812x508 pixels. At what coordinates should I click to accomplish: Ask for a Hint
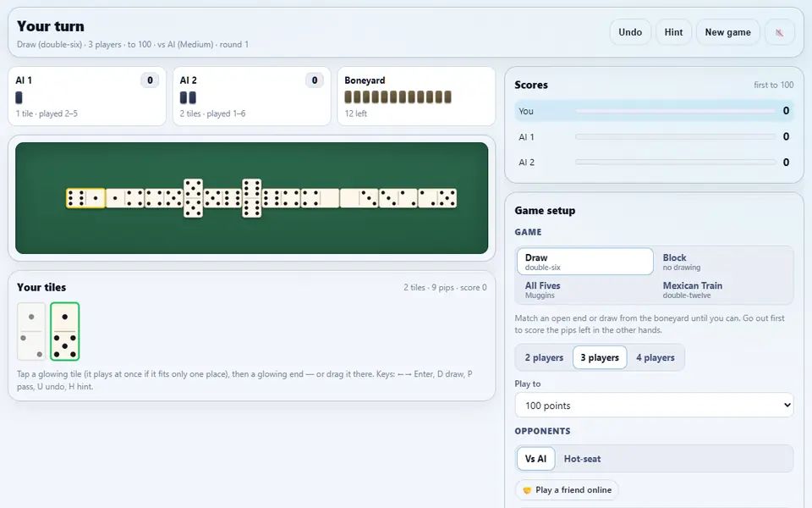pos(673,32)
